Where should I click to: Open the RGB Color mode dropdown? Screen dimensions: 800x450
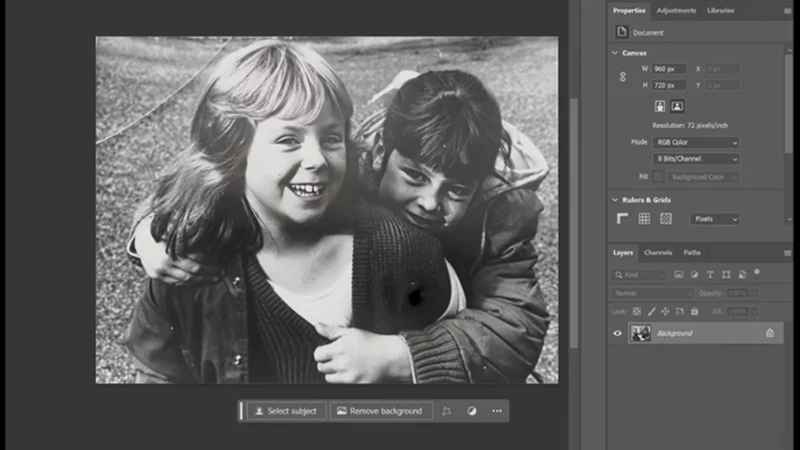click(x=696, y=142)
